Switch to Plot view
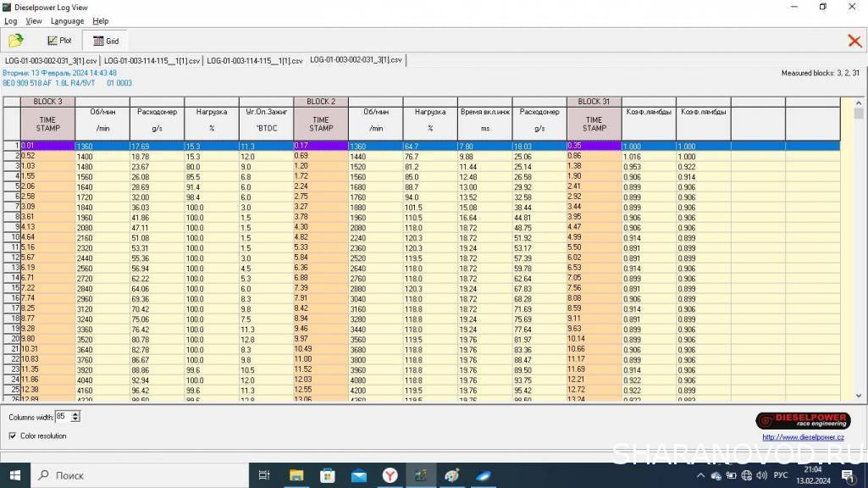 (59, 41)
